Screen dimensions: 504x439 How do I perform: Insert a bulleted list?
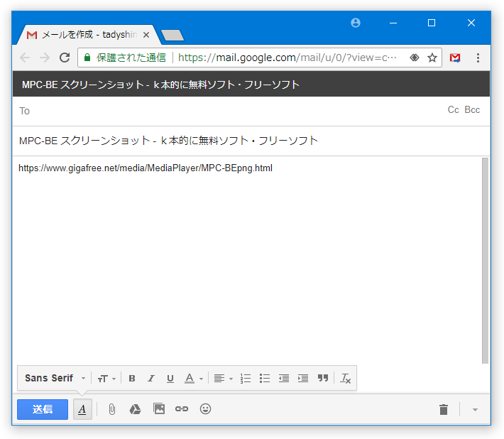(265, 379)
